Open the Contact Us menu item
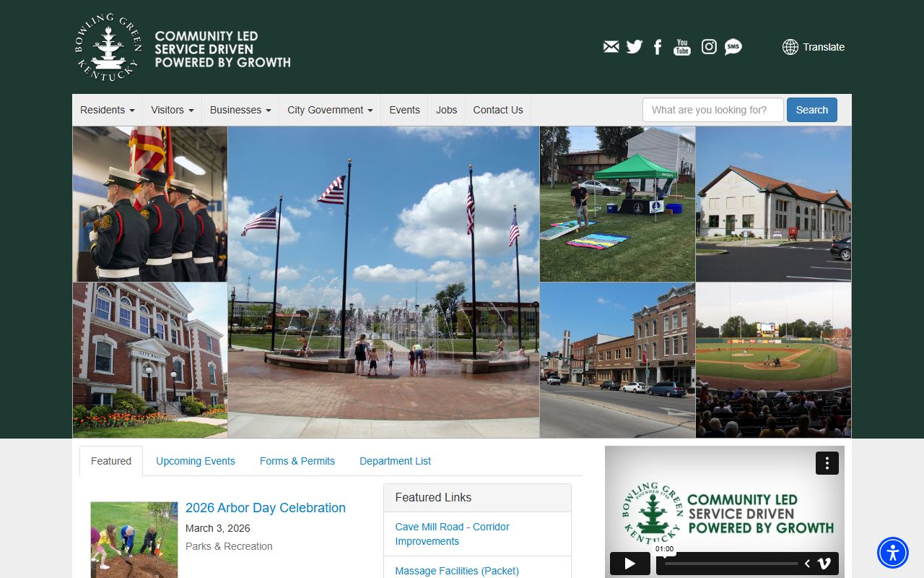924x578 pixels. pyautogui.click(x=498, y=110)
